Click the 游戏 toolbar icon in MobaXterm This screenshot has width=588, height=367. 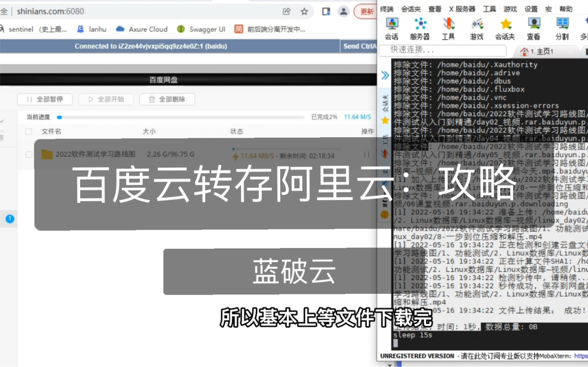point(477,28)
